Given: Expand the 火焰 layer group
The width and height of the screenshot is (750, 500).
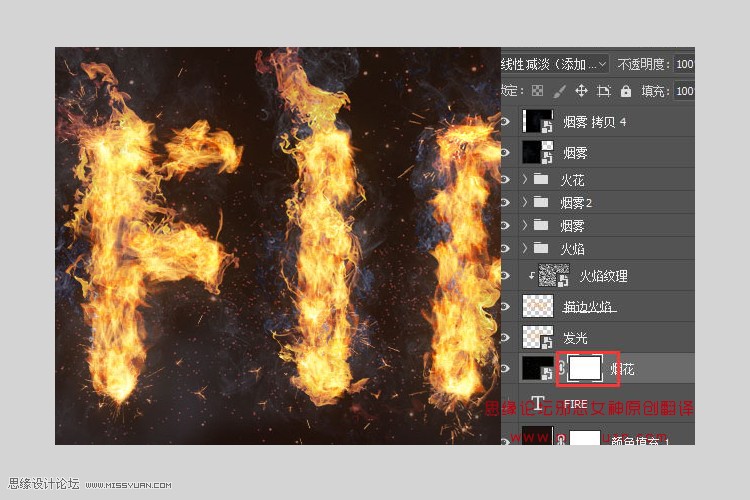Looking at the screenshot, I should 525,248.
